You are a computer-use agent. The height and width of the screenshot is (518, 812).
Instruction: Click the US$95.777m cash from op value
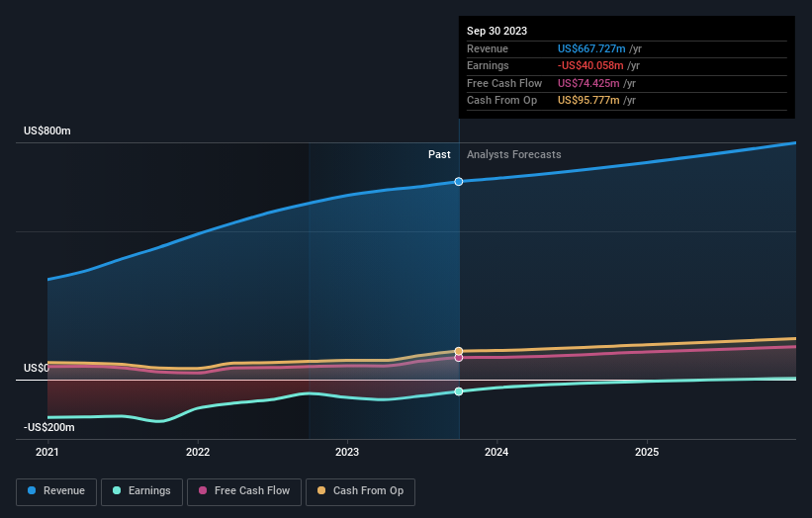tap(588, 101)
